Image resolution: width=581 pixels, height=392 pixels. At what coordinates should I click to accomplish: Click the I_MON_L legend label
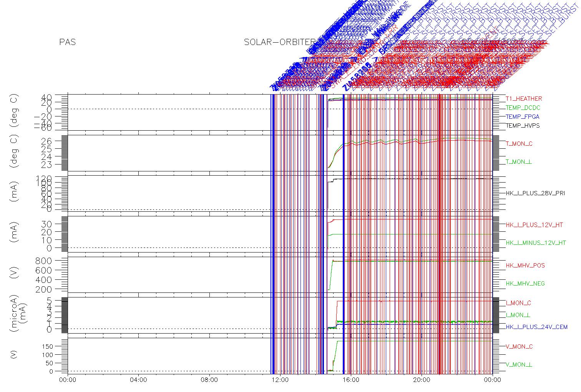pyautogui.click(x=518, y=315)
